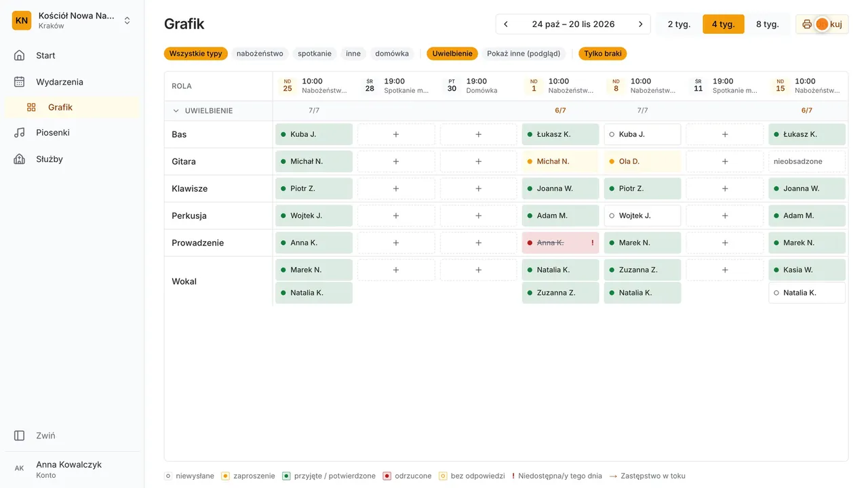Click the printer icon in the header

pos(807,24)
